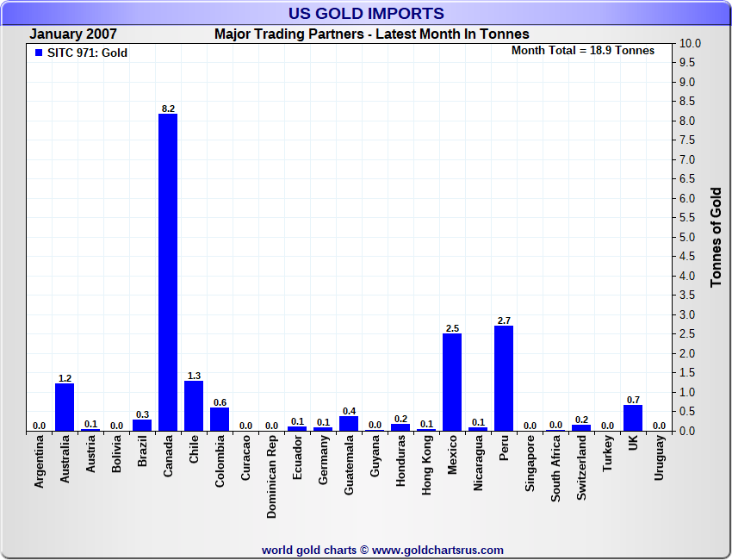Select the Major Trading Partners subtitle

coord(372,34)
